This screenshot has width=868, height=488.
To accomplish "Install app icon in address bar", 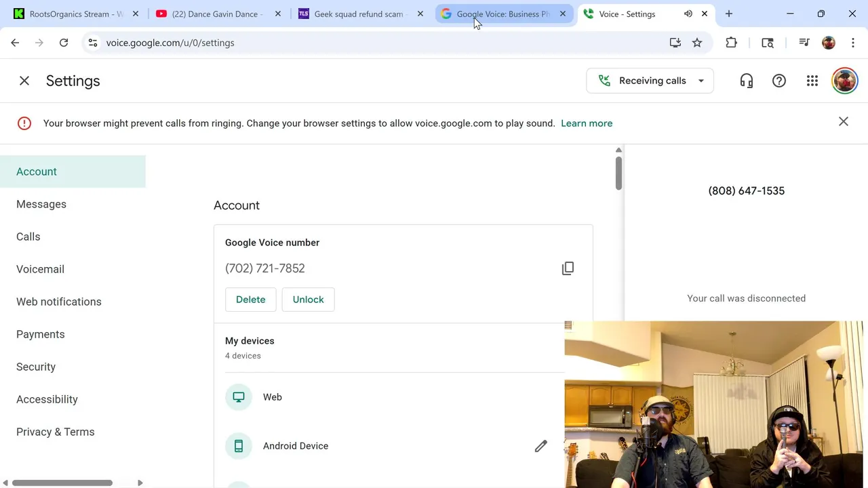I will [675, 43].
